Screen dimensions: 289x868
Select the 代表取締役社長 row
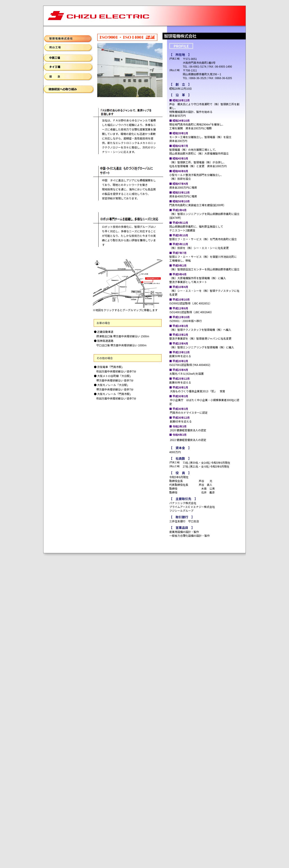[x=191, y=485]
